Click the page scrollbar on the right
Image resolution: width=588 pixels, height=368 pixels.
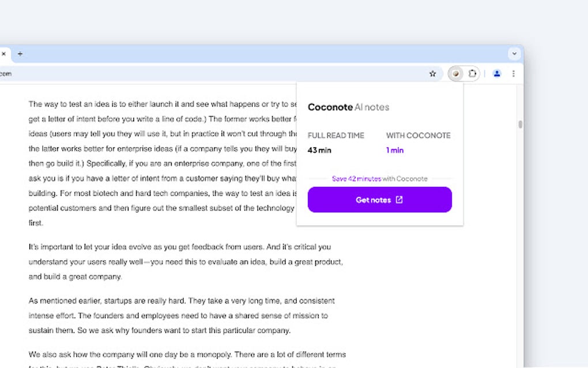click(520, 124)
